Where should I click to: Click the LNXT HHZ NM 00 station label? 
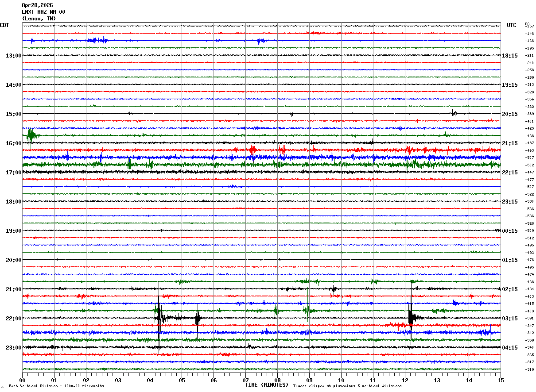(43, 12)
